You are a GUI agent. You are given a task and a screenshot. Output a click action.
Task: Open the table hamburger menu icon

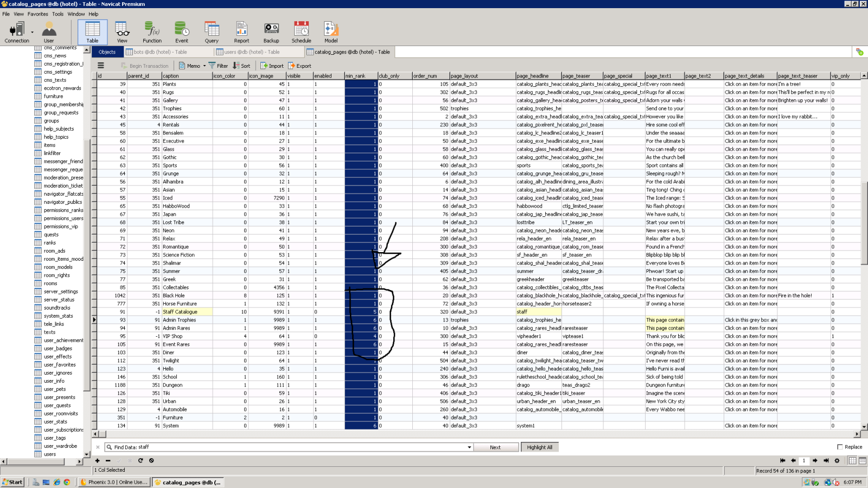coord(100,66)
